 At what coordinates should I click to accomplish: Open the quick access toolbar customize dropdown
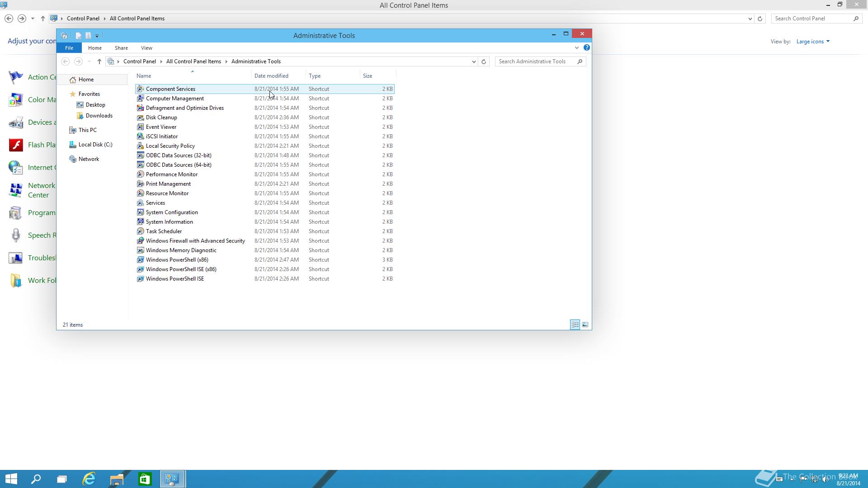point(97,36)
